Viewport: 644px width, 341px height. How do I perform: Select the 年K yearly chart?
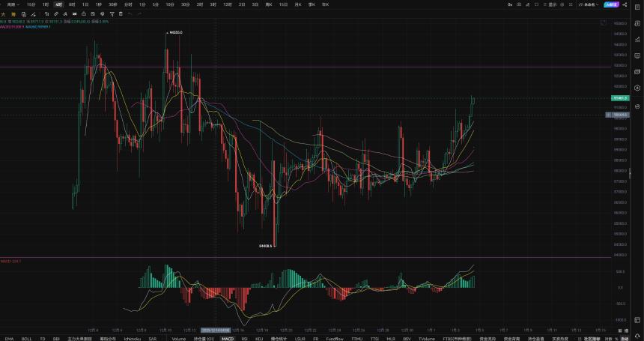click(x=325, y=4)
